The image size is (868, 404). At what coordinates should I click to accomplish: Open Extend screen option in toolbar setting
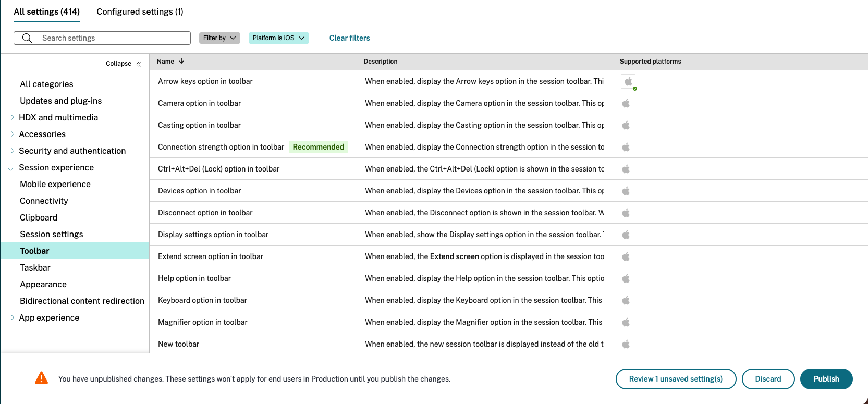click(x=211, y=256)
